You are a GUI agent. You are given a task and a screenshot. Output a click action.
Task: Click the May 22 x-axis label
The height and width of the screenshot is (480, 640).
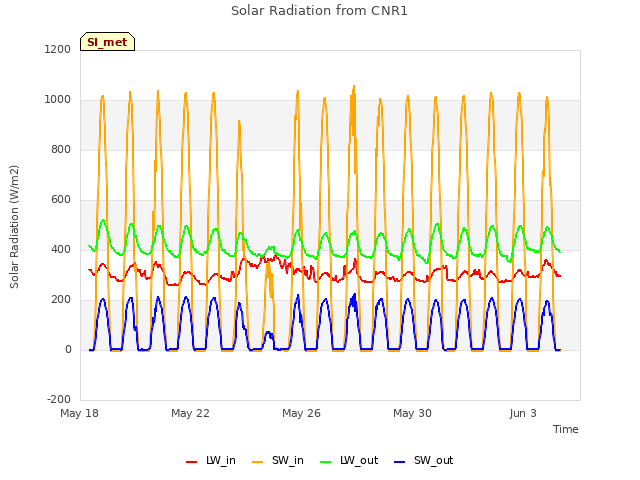pos(190,413)
